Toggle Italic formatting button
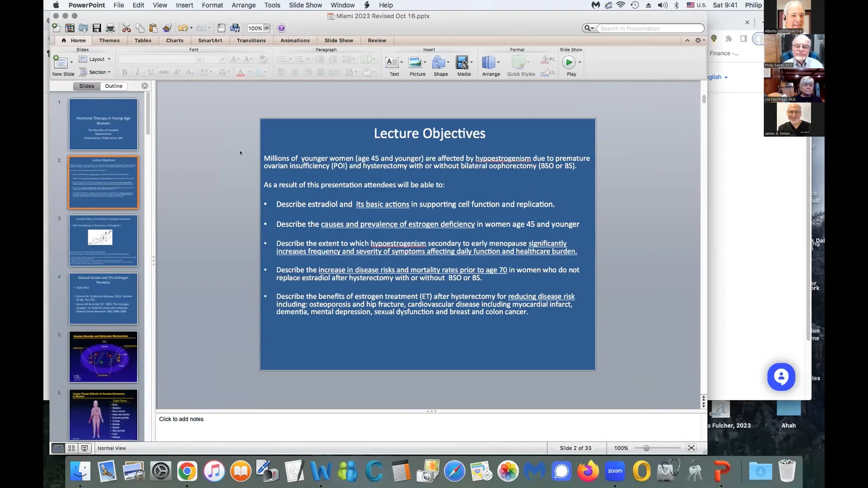Image resolution: width=868 pixels, height=488 pixels. (x=137, y=72)
